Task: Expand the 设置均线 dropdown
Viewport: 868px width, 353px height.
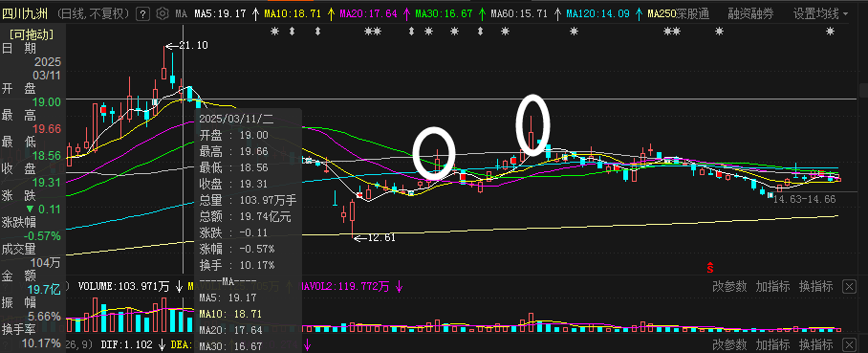Action: pos(821,13)
